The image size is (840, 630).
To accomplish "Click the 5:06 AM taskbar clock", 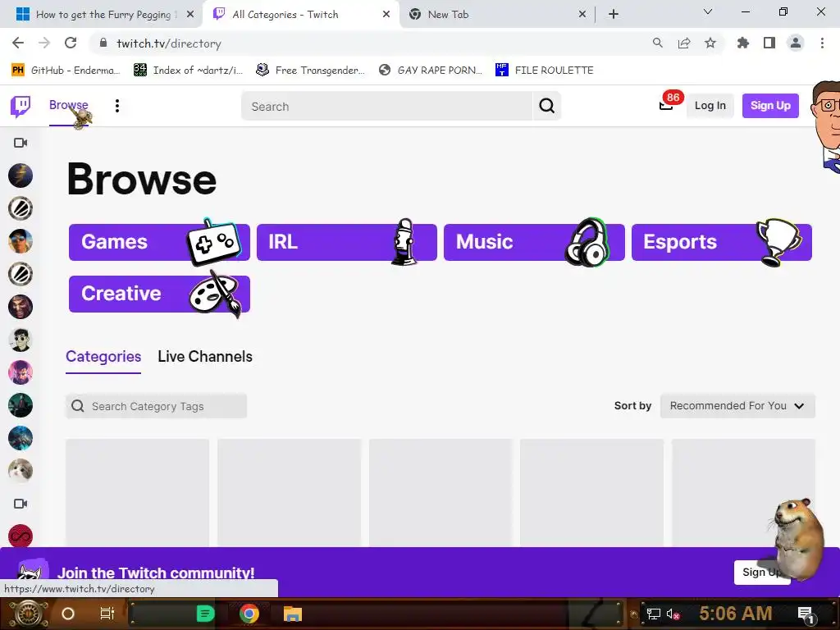I will pyautogui.click(x=736, y=614).
